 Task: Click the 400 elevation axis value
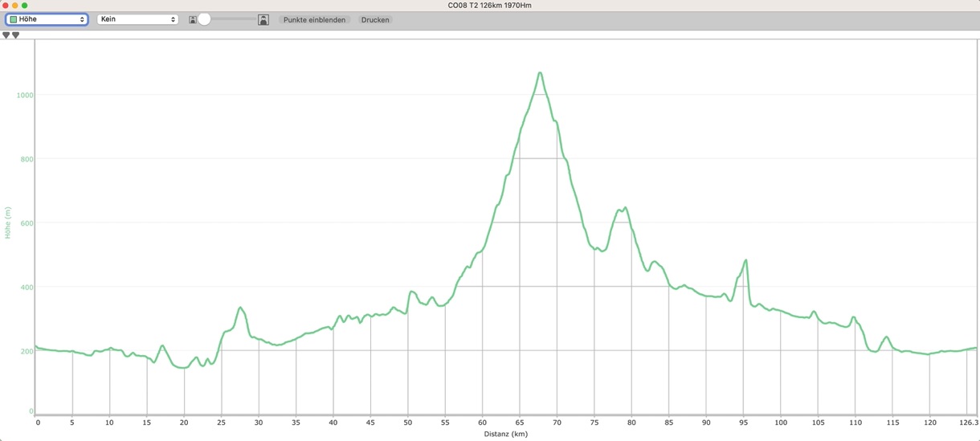(27, 288)
